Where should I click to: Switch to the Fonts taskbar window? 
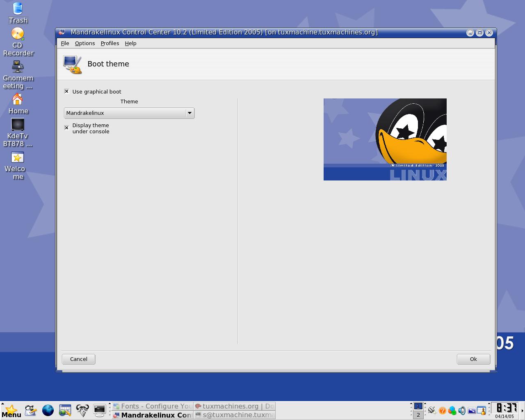tap(153, 406)
